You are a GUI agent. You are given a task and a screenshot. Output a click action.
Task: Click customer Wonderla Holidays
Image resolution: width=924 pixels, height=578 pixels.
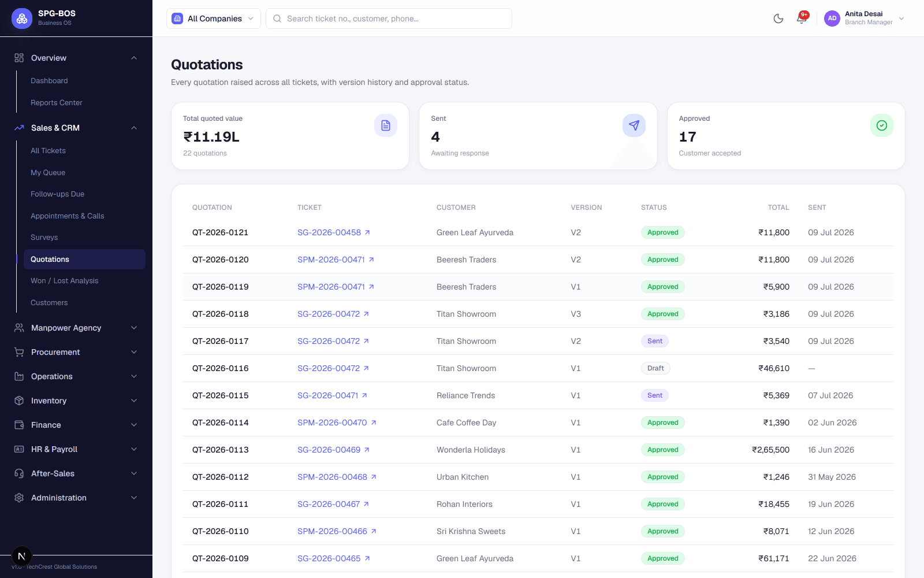(471, 450)
